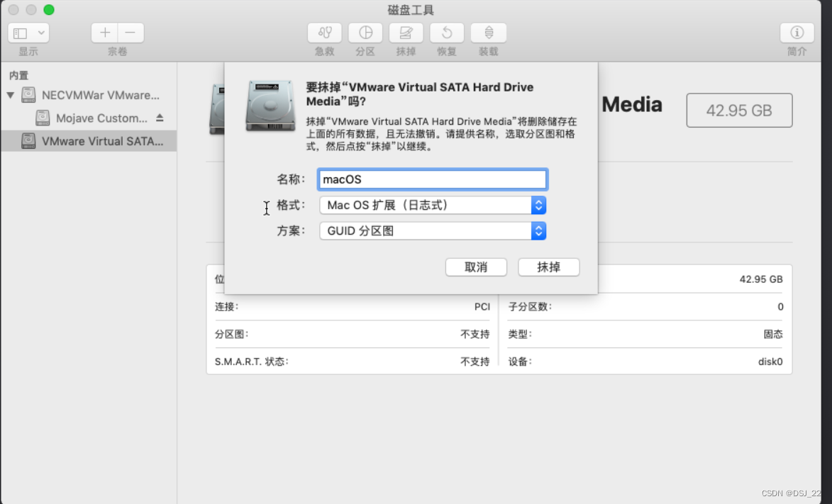Focus the name (名称) field containing macOS
This screenshot has height=504, width=832.
(433, 179)
